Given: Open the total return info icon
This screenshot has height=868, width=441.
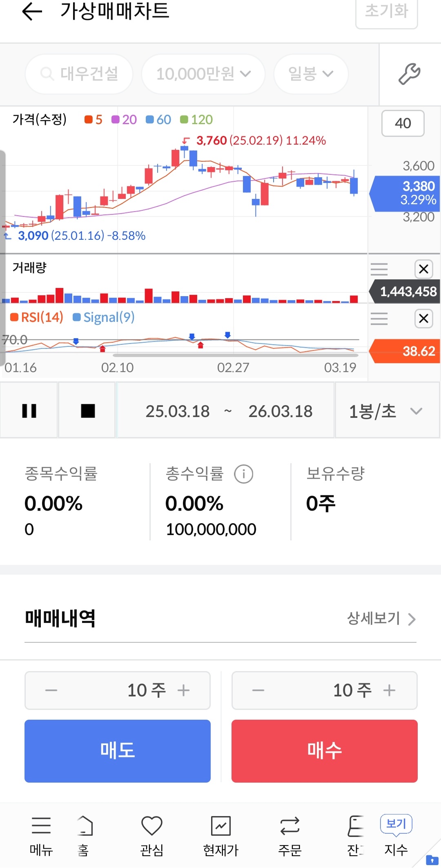Looking at the screenshot, I should (x=243, y=474).
